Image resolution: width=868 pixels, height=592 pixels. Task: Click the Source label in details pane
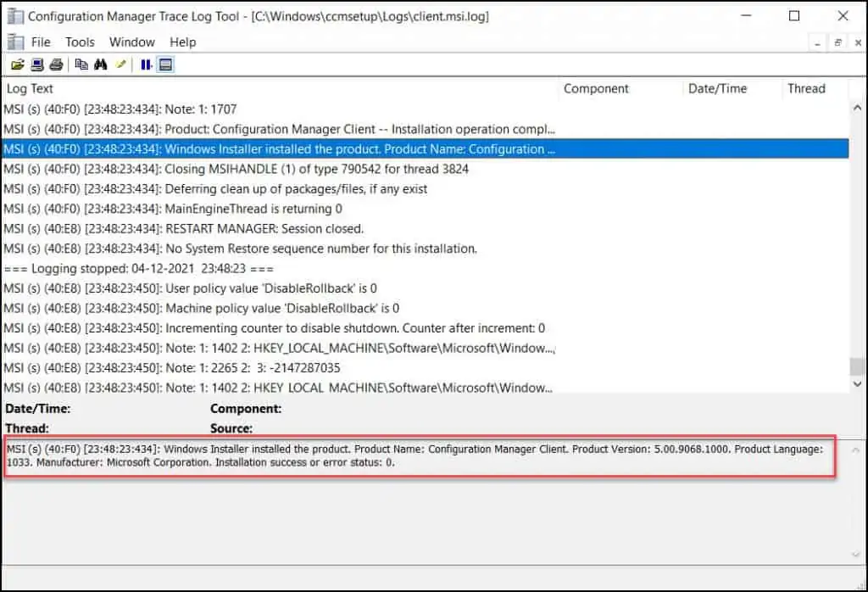click(x=231, y=428)
